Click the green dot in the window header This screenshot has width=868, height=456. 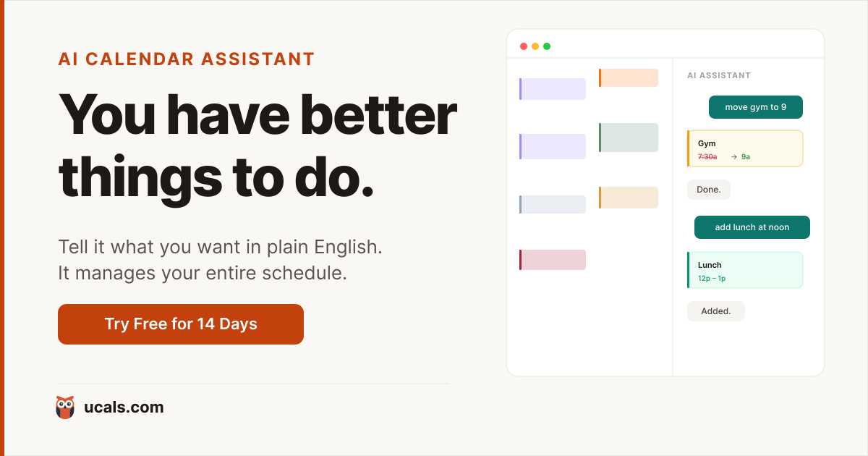[x=547, y=46]
